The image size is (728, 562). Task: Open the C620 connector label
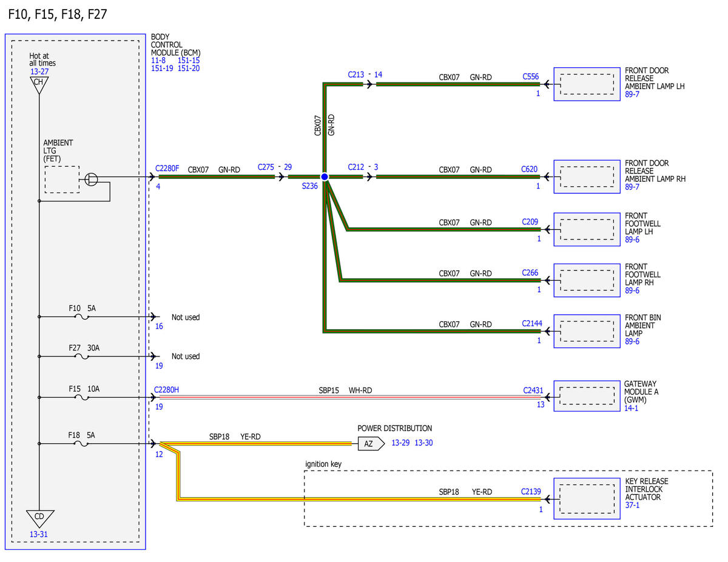click(531, 170)
